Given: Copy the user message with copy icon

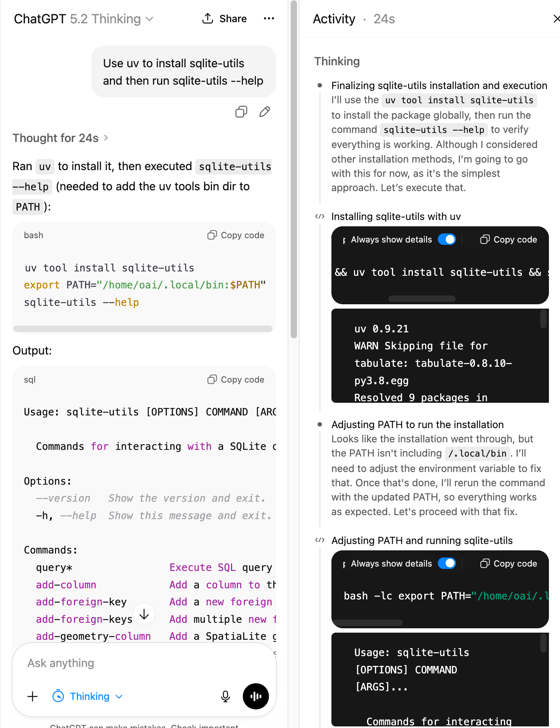Looking at the screenshot, I should point(241,112).
